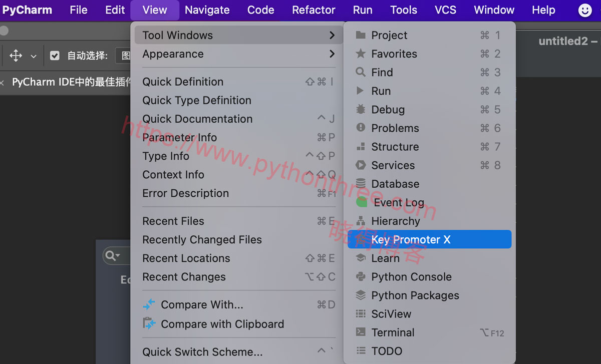
Task: Uncheck the 自动选择 checkbox
Action: [54, 56]
